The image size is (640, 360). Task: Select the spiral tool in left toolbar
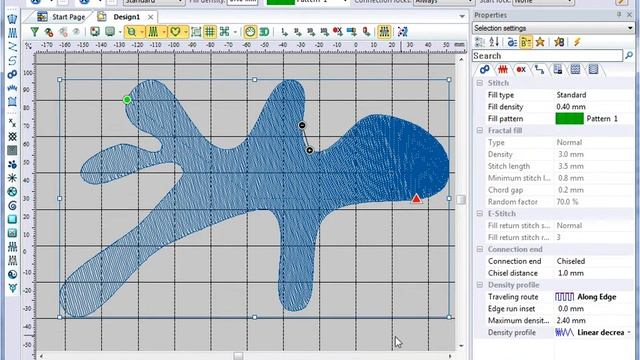pos(12,205)
